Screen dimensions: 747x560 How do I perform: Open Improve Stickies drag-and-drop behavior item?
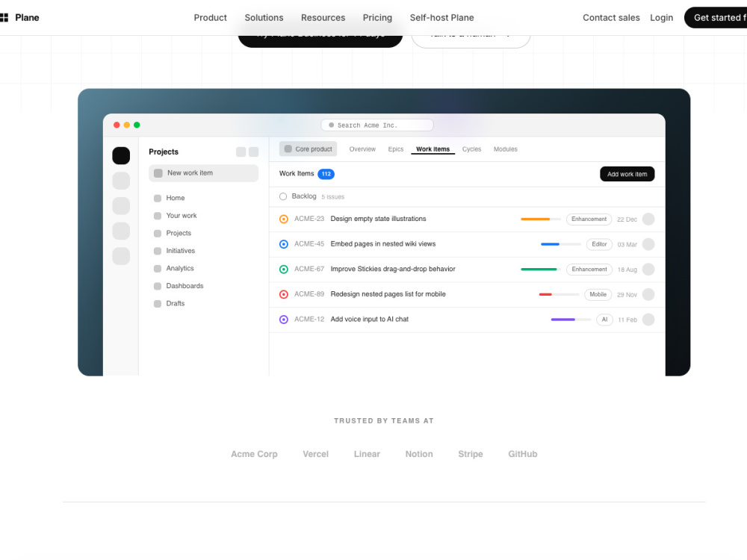pyautogui.click(x=393, y=270)
